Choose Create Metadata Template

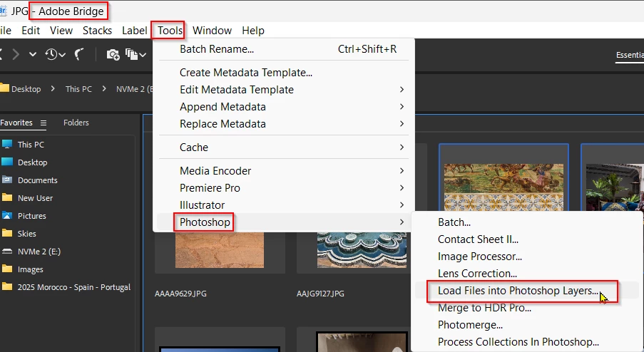[x=282, y=73]
